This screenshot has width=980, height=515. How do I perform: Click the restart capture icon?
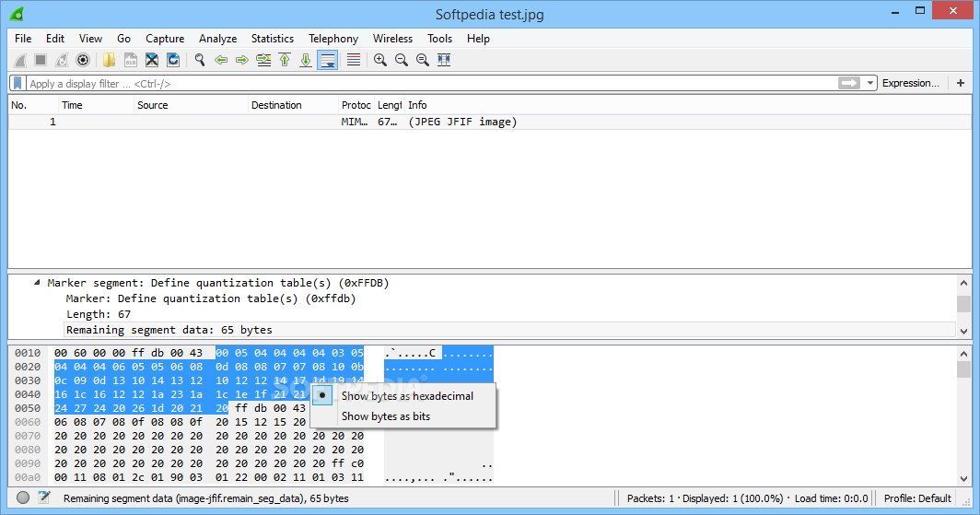pyautogui.click(x=61, y=60)
